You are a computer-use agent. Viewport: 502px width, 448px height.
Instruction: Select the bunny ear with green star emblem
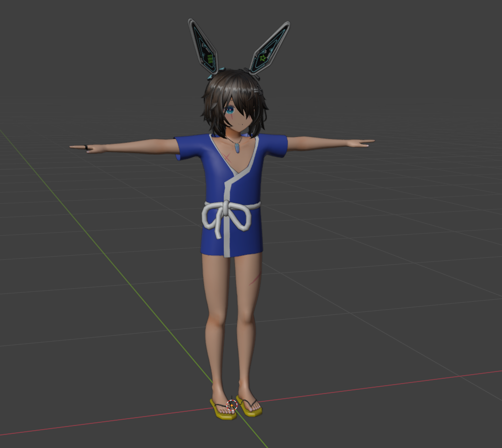click(x=269, y=48)
